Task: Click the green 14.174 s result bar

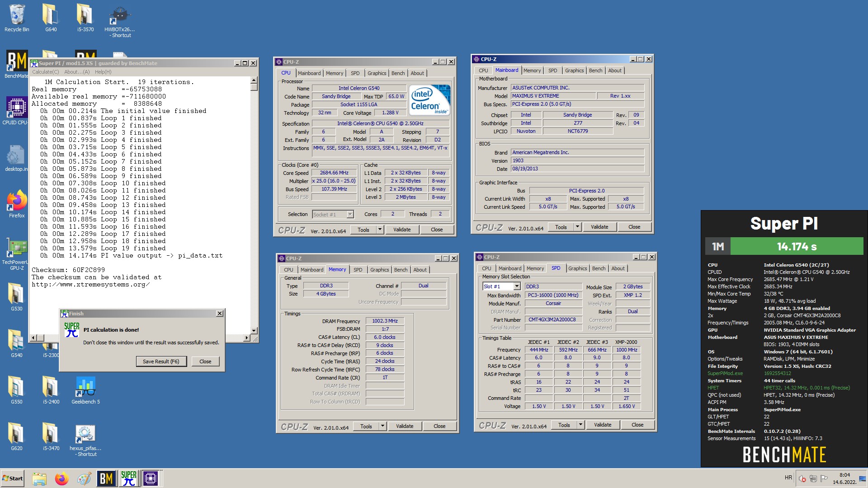Action: (797, 247)
